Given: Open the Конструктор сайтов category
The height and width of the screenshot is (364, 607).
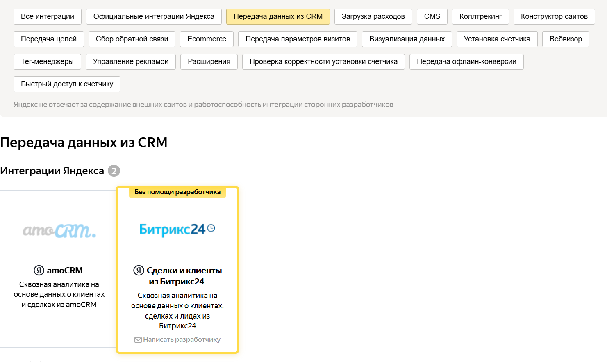Looking at the screenshot, I should pyautogui.click(x=554, y=16).
